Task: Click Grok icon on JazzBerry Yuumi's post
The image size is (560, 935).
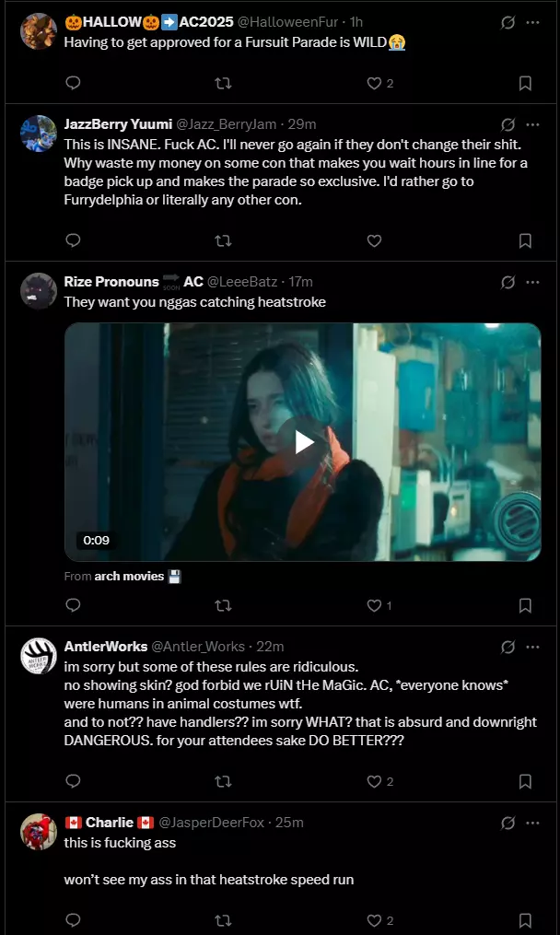Action: pyautogui.click(x=507, y=124)
